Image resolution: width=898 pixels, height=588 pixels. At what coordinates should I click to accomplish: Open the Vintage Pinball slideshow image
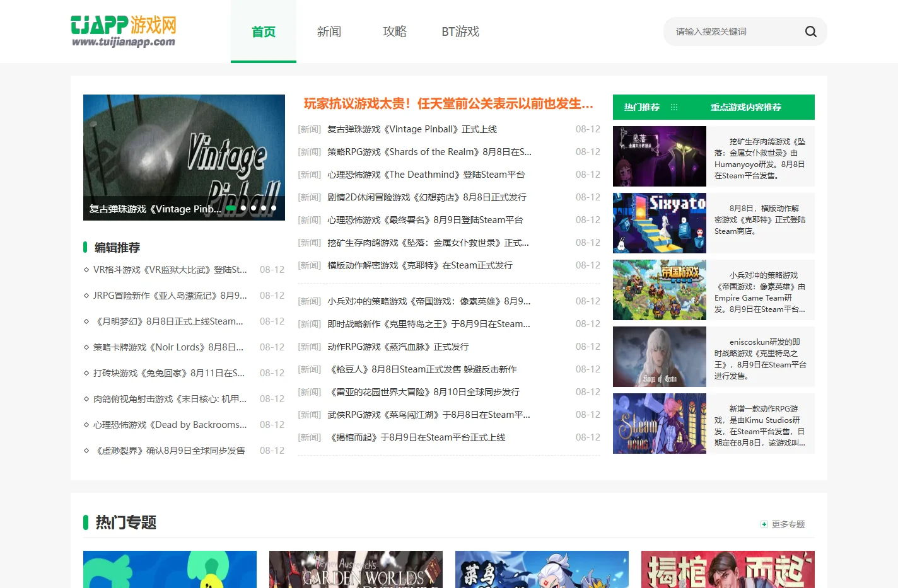point(184,158)
